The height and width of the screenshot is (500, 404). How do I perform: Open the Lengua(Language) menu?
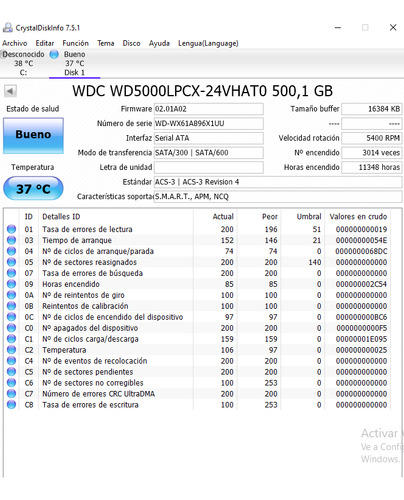click(x=208, y=43)
